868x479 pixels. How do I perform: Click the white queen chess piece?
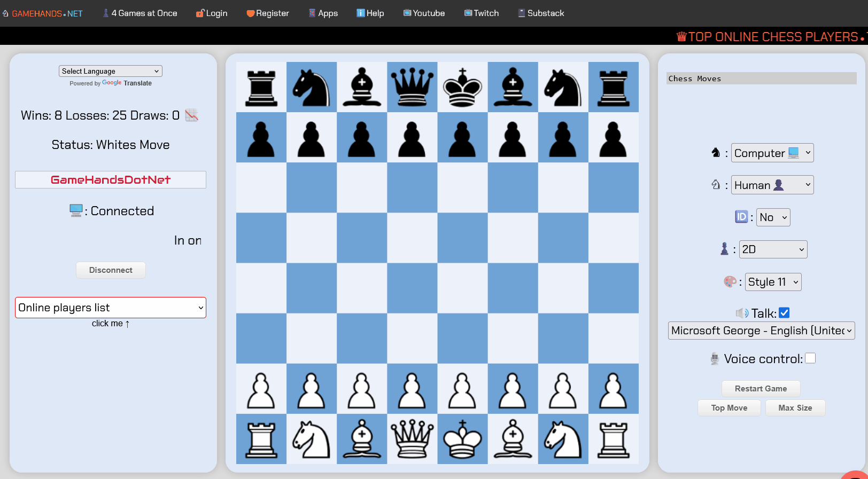pos(412,439)
